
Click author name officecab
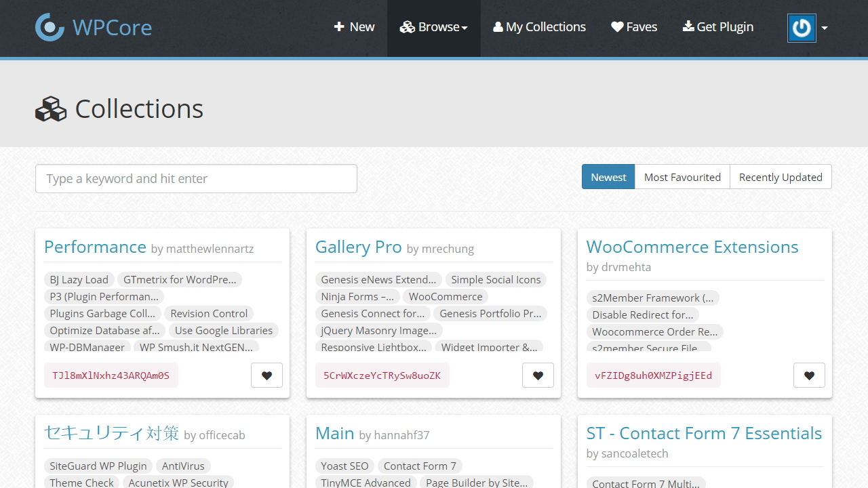[222, 435]
